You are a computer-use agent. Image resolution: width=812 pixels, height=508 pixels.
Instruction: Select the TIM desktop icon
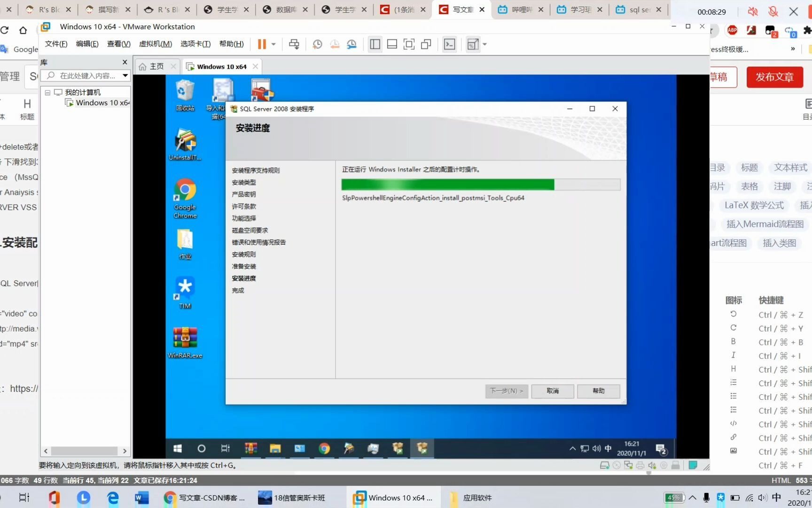tap(185, 293)
